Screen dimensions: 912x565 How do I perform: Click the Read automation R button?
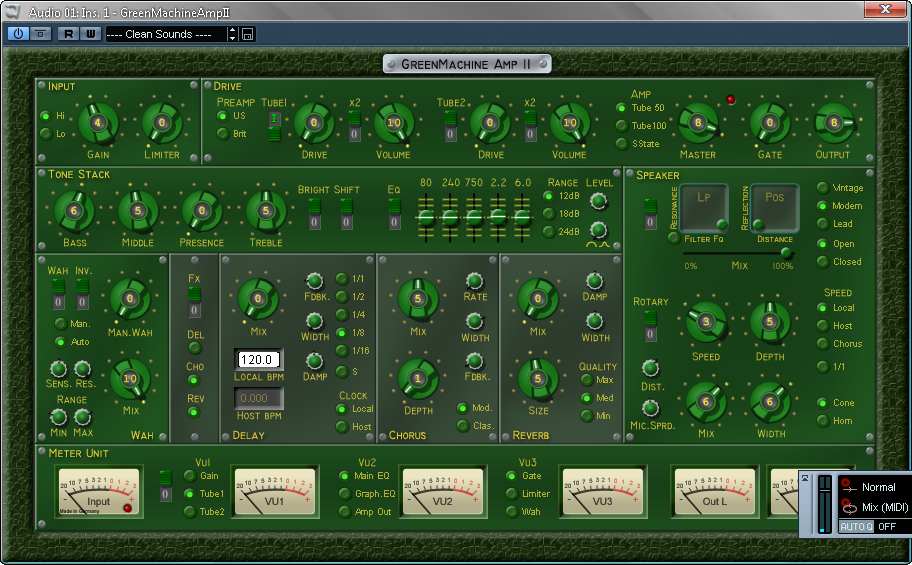tap(68, 33)
